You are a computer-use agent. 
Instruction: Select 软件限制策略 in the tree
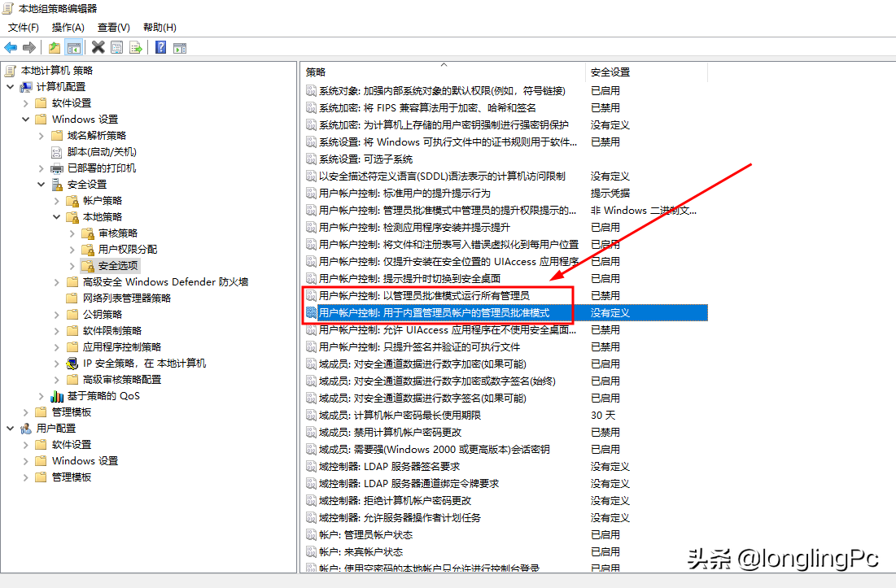(112, 331)
